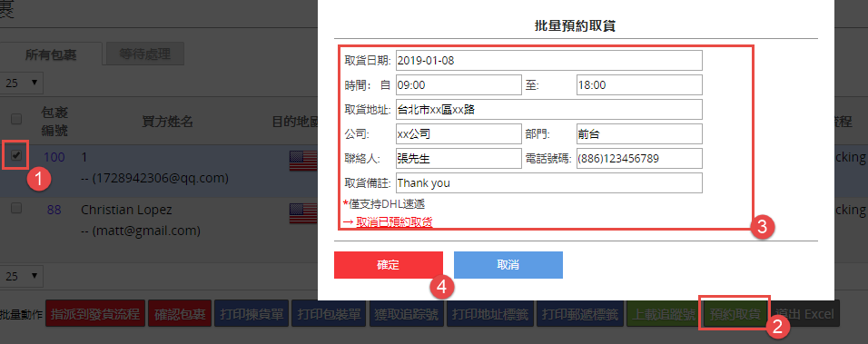
Task: Open package number 88 link
Action: 54,211
